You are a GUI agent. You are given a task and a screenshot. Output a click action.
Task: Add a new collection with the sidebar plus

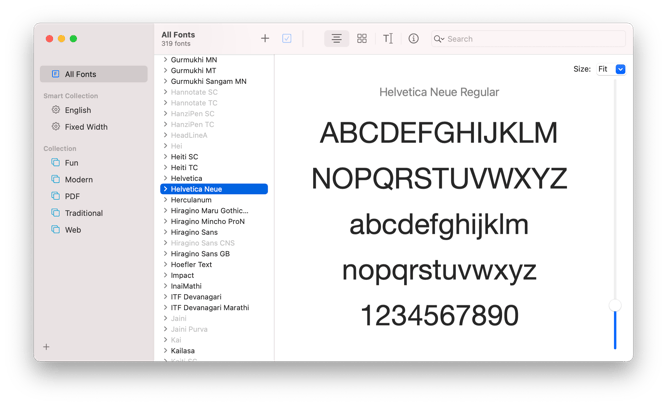[x=46, y=347]
